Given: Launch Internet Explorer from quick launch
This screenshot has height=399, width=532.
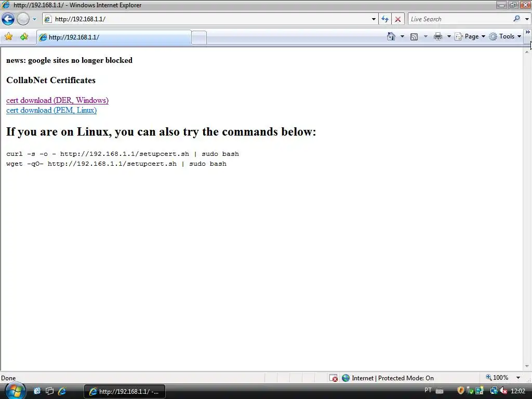Looking at the screenshot, I should (x=62, y=391).
